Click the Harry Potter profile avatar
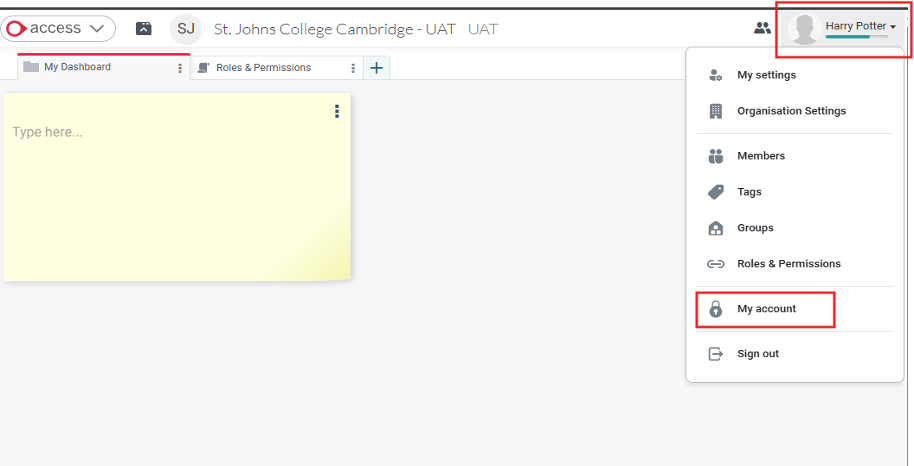The width and height of the screenshot is (914, 466). pos(804,29)
